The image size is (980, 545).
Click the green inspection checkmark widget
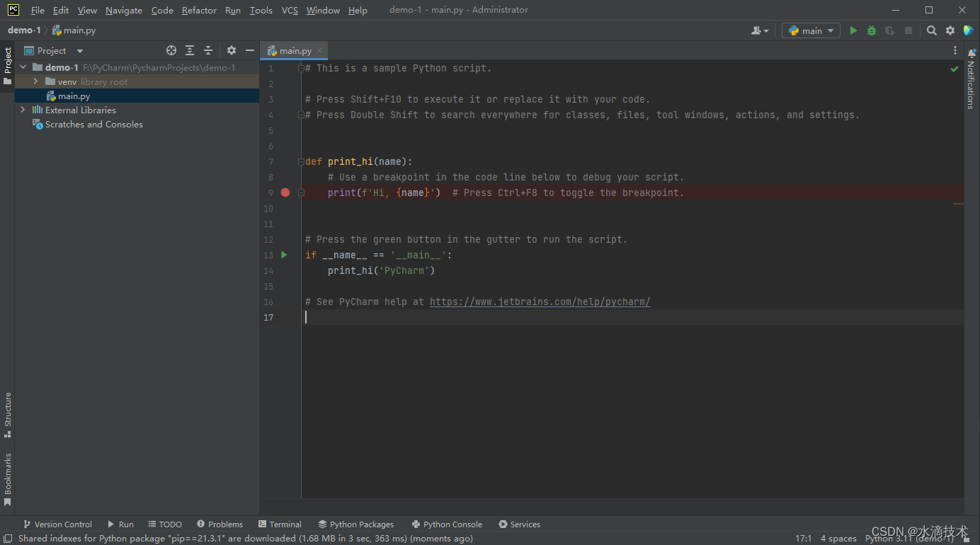955,69
